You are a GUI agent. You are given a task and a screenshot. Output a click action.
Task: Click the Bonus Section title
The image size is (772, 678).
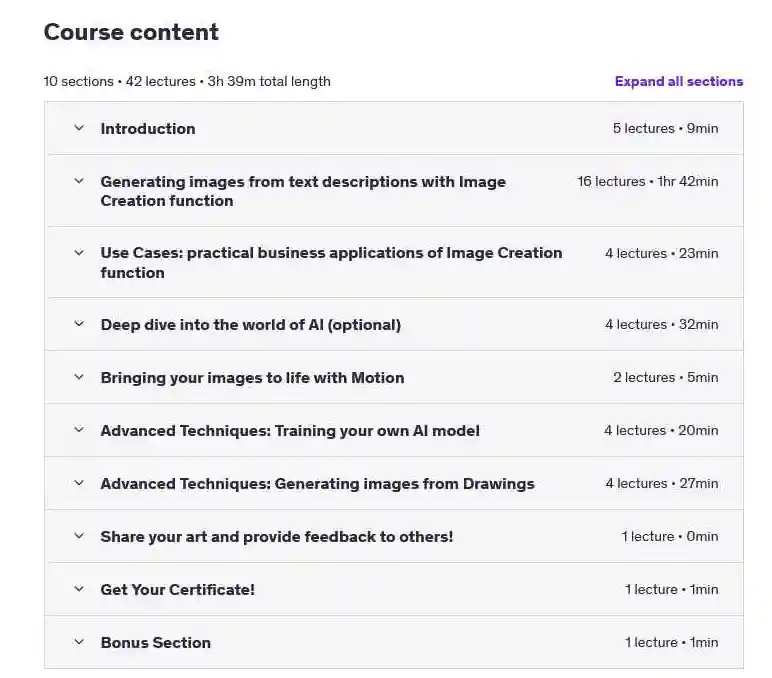[156, 643]
